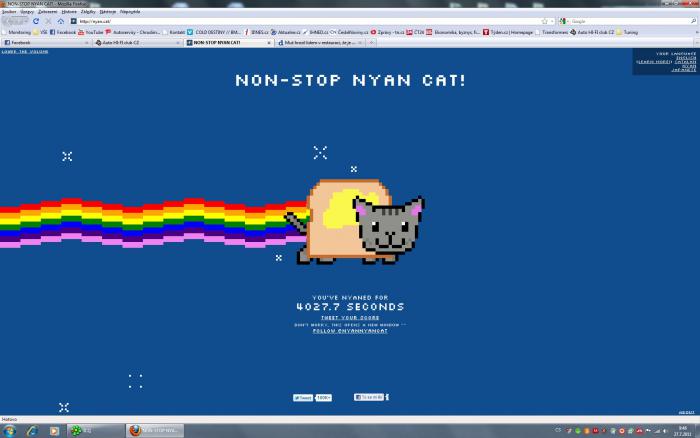
Task: Click the bookmark star in address bar
Action: pos(543,20)
